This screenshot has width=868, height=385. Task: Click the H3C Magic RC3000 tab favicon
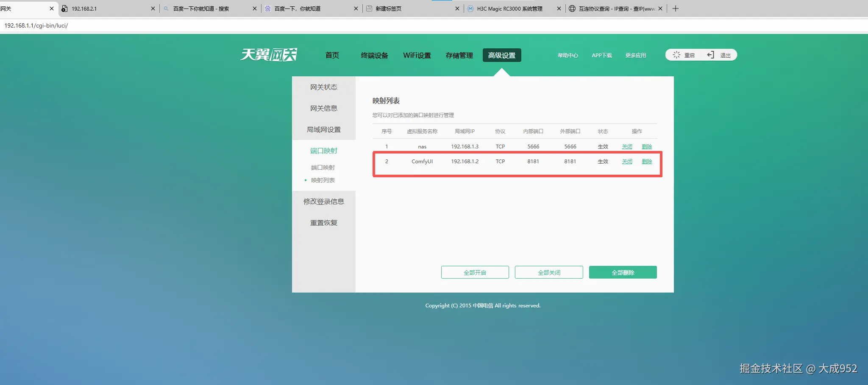pos(470,8)
